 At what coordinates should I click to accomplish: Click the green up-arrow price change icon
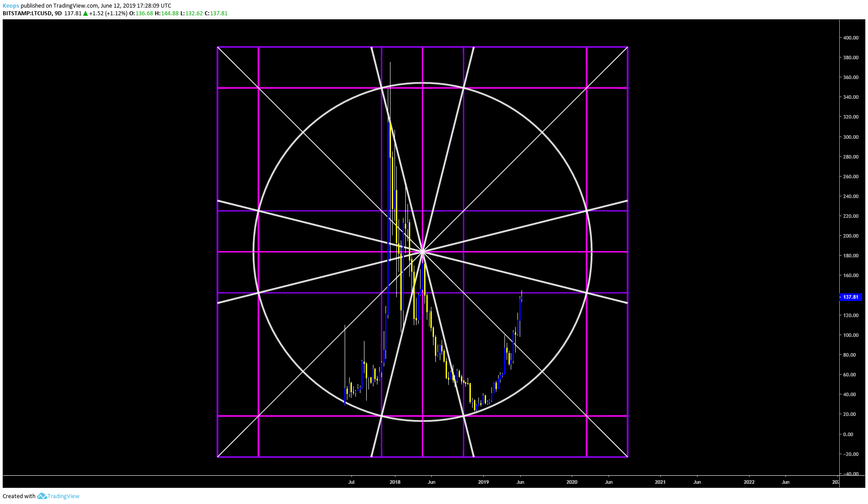[85, 13]
